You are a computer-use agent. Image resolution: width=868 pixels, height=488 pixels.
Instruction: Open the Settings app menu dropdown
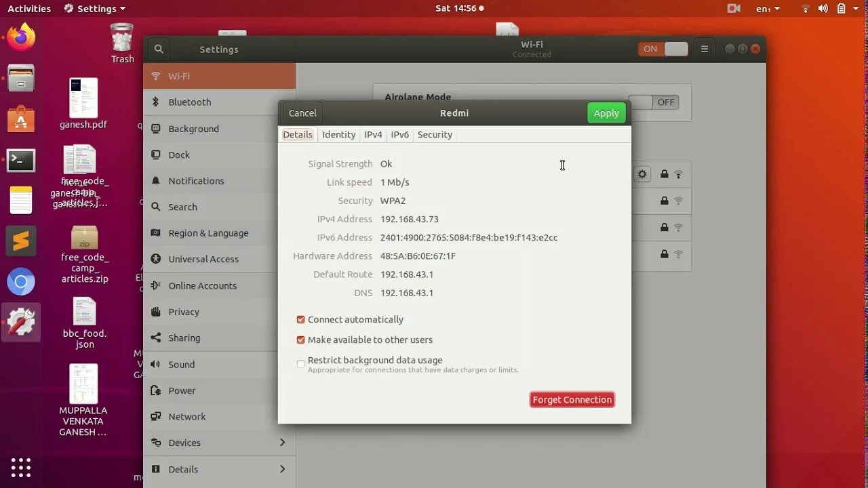(94, 9)
